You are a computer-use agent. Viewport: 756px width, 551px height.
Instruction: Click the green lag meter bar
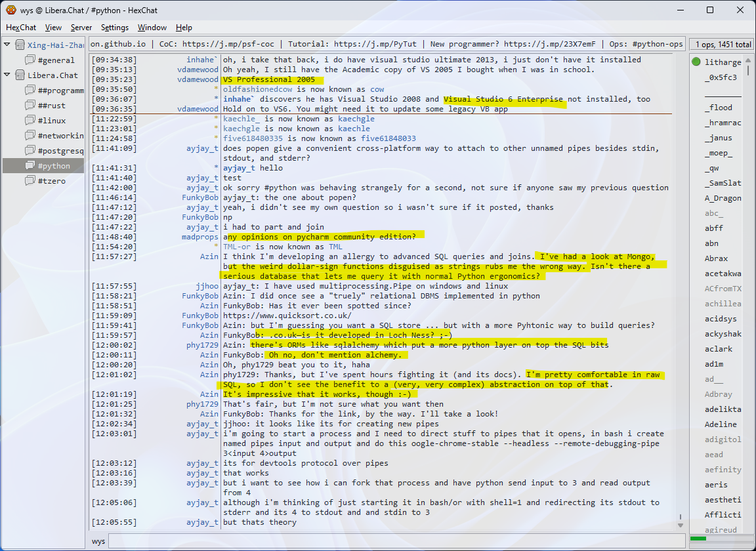coord(698,539)
